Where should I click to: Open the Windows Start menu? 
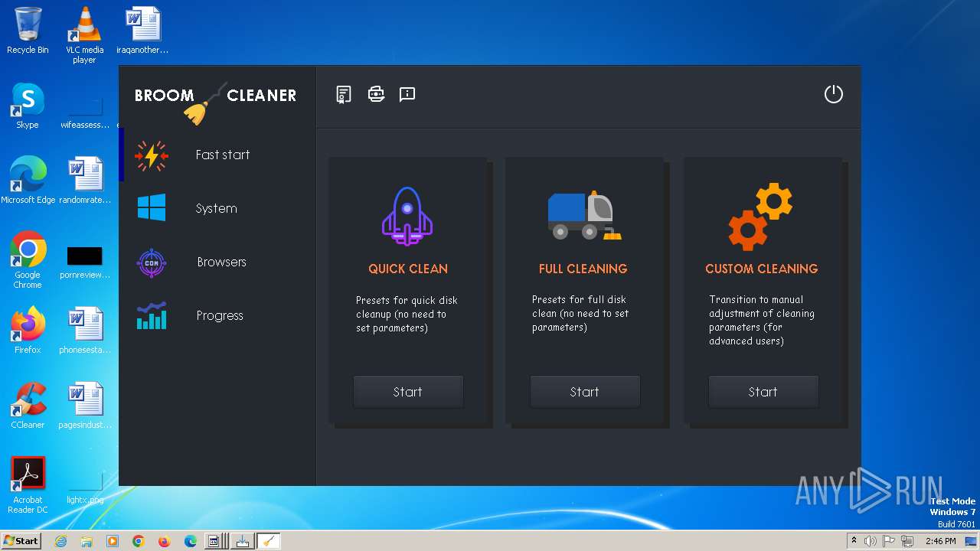point(21,541)
